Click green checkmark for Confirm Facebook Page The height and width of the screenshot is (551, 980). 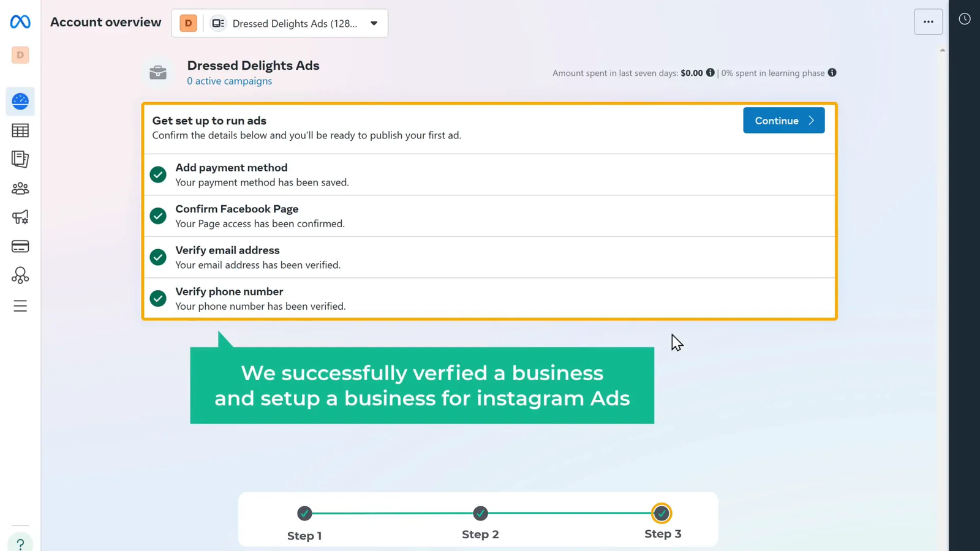coord(158,216)
